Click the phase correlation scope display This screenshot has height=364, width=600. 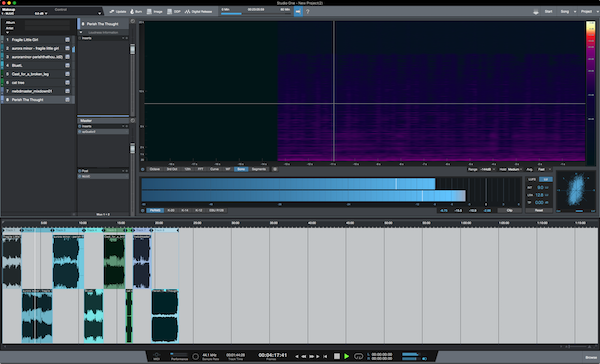[576, 191]
